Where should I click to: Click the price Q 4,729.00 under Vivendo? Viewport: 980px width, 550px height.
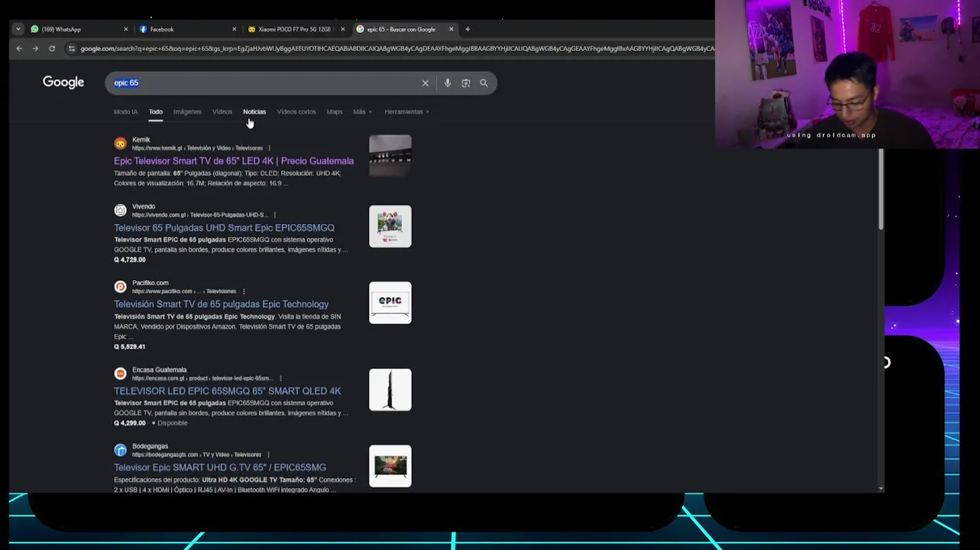pos(130,260)
